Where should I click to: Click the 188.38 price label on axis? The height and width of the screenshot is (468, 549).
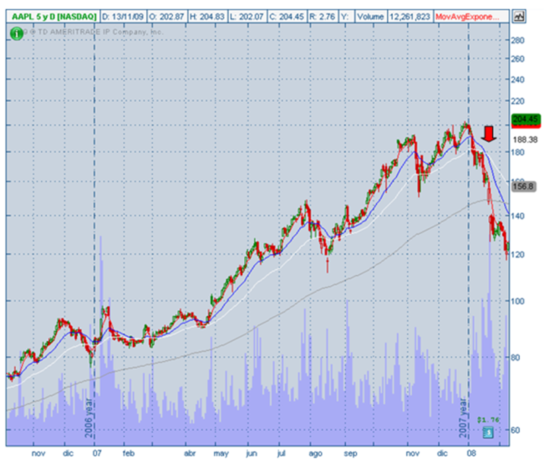[525, 140]
